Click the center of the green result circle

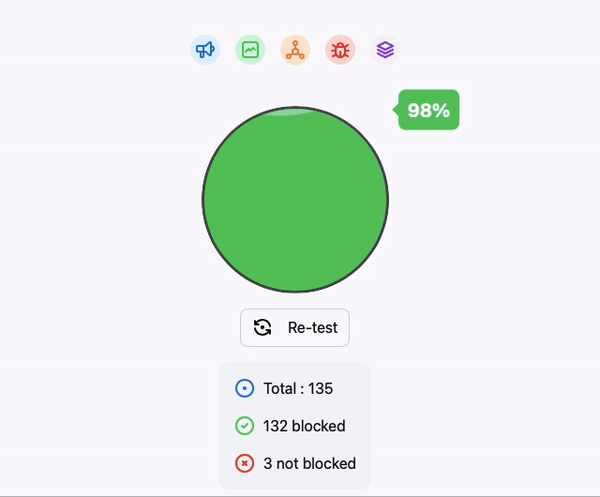pos(295,199)
